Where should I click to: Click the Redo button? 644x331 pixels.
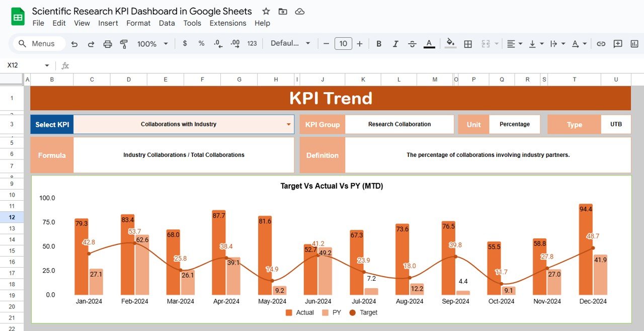[x=91, y=44]
